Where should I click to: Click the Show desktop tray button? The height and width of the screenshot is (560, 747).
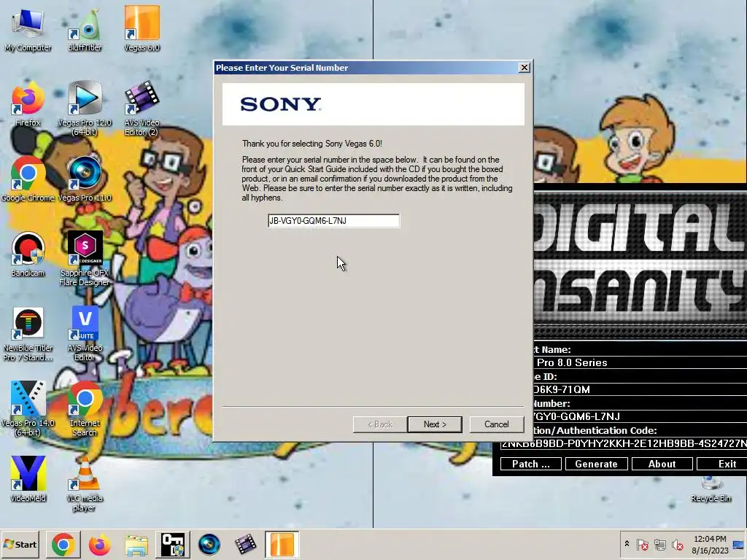point(740,544)
